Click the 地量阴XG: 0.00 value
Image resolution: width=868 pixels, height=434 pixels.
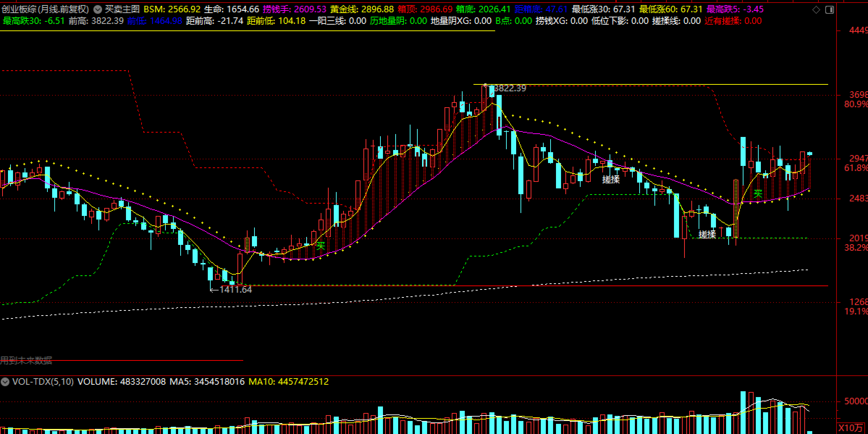[461, 21]
